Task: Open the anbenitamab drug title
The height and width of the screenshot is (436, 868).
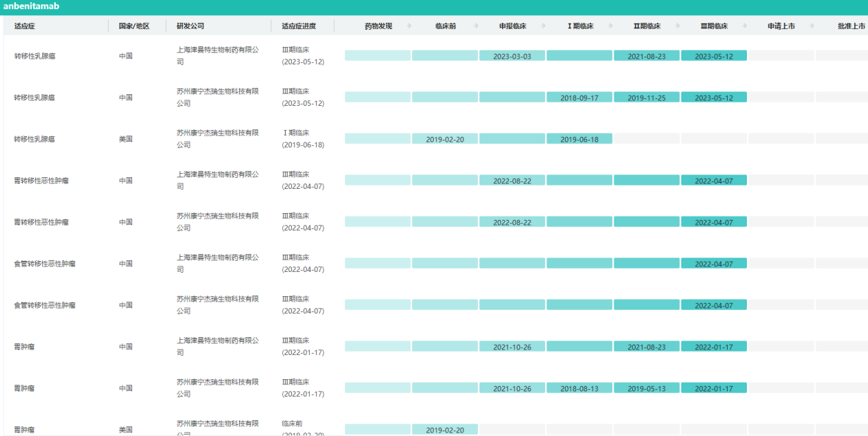Action: 31,6
